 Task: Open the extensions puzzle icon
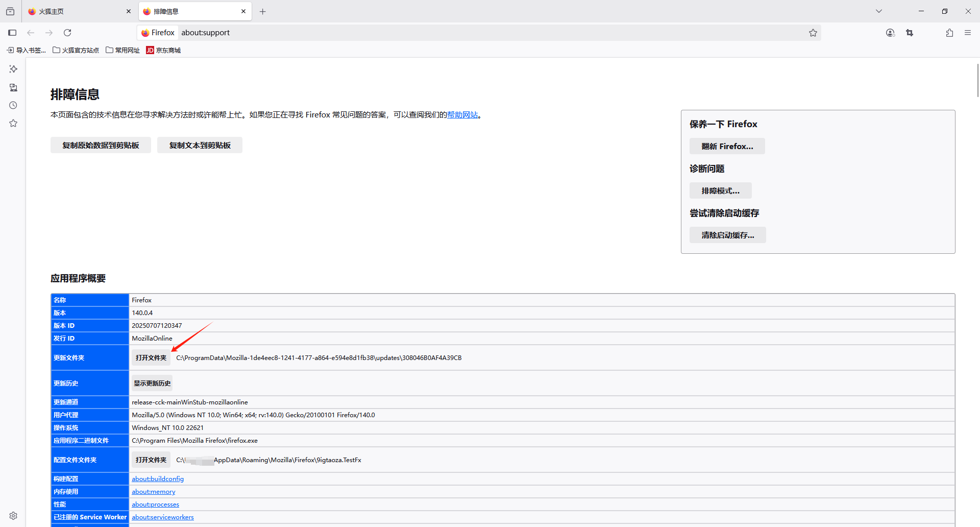[x=949, y=33]
